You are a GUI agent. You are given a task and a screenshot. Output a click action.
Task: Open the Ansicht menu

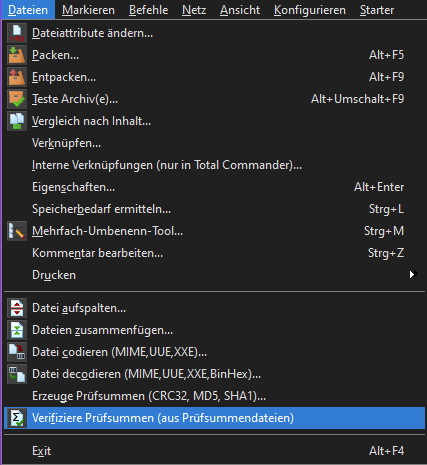click(x=240, y=10)
